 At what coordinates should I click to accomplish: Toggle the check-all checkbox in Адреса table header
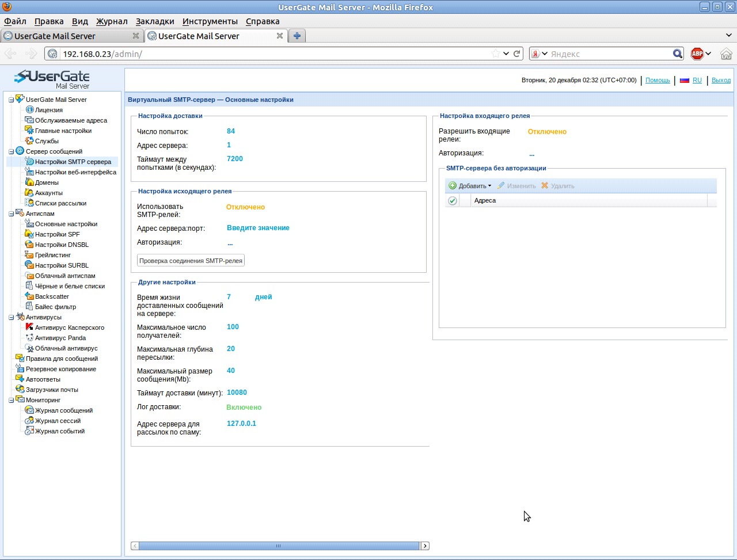[453, 200]
